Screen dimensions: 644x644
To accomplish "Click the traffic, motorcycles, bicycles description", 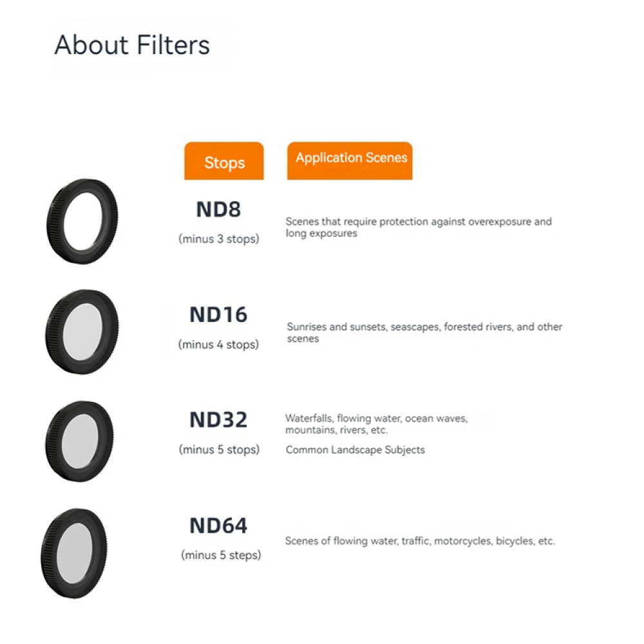I will click(x=420, y=541).
